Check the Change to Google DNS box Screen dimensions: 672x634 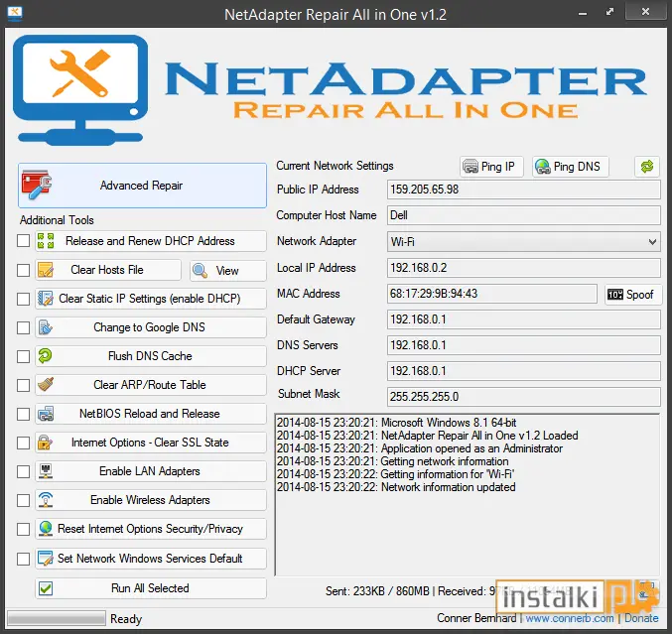pyautogui.click(x=23, y=327)
